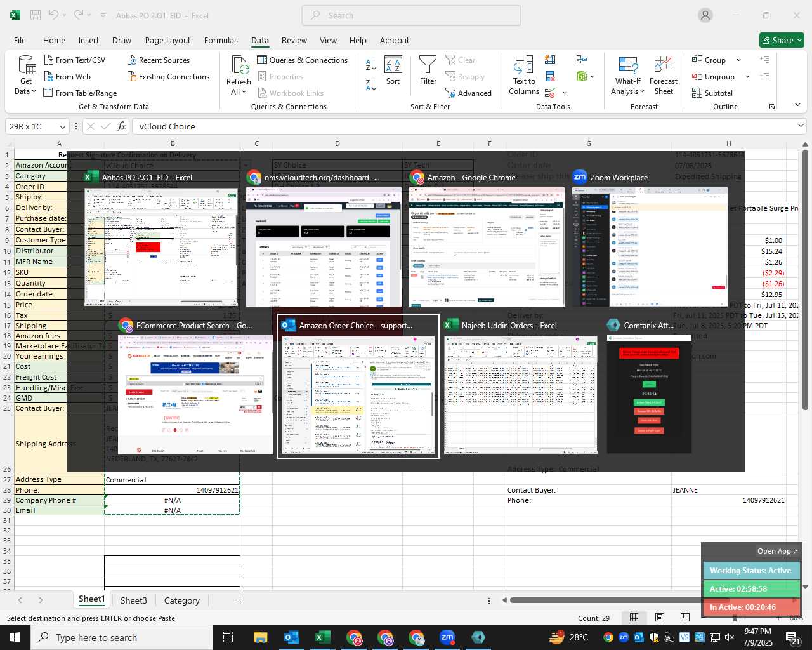Screen dimensions: 812x650
Task: Open Outlook from the Windows taskbar
Action: (291, 637)
